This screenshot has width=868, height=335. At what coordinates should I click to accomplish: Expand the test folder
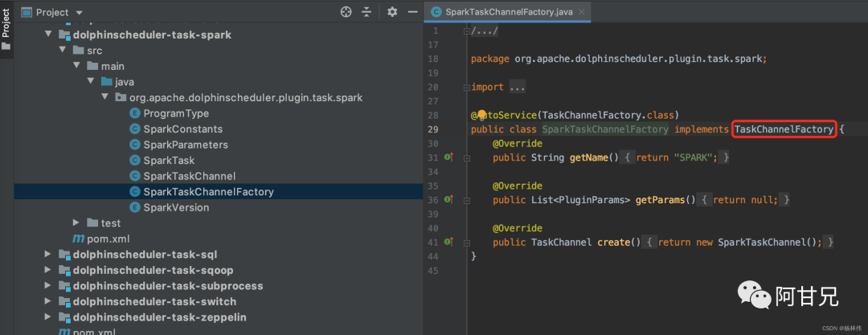tap(76, 223)
